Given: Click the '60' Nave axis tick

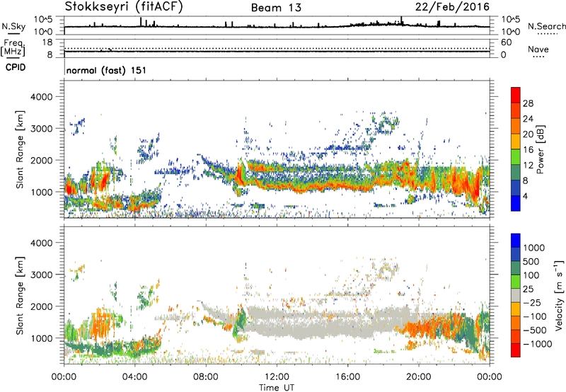Looking at the screenshot, I should click(506, 42).
